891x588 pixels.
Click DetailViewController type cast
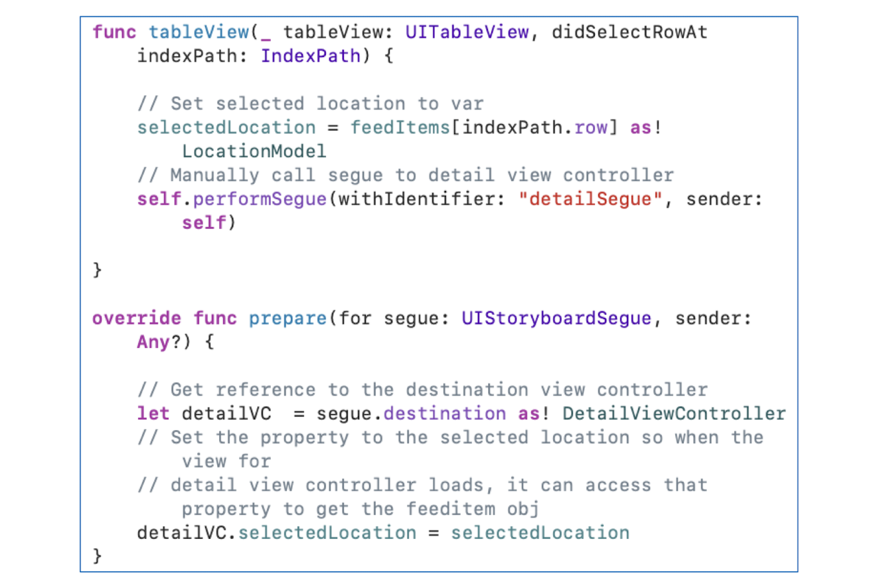(x=674, y=413)
